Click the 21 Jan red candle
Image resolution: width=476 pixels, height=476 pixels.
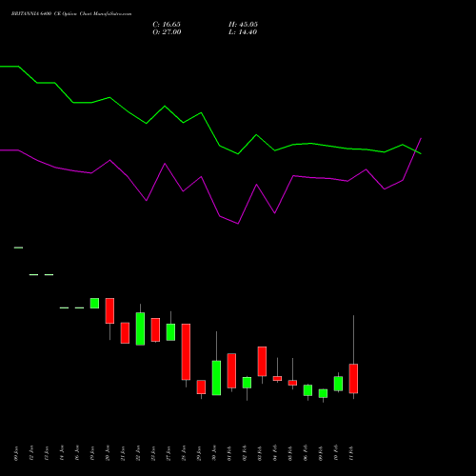125,333
